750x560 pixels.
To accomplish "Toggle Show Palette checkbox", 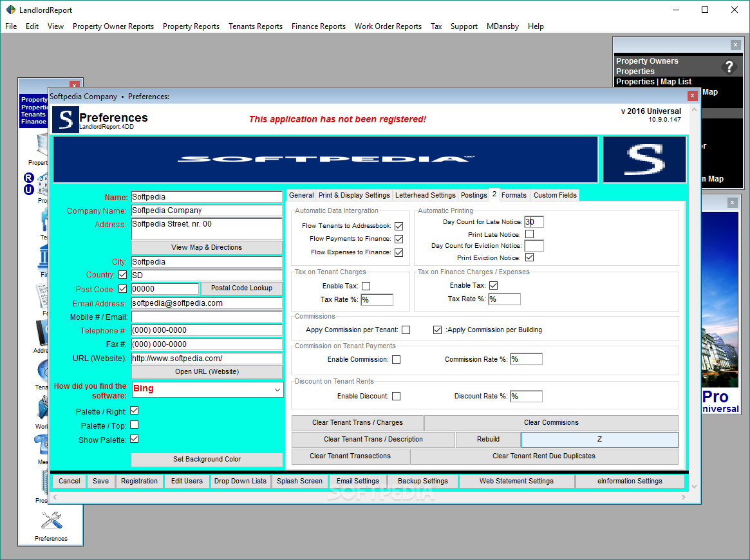I will tap(135, 439).
